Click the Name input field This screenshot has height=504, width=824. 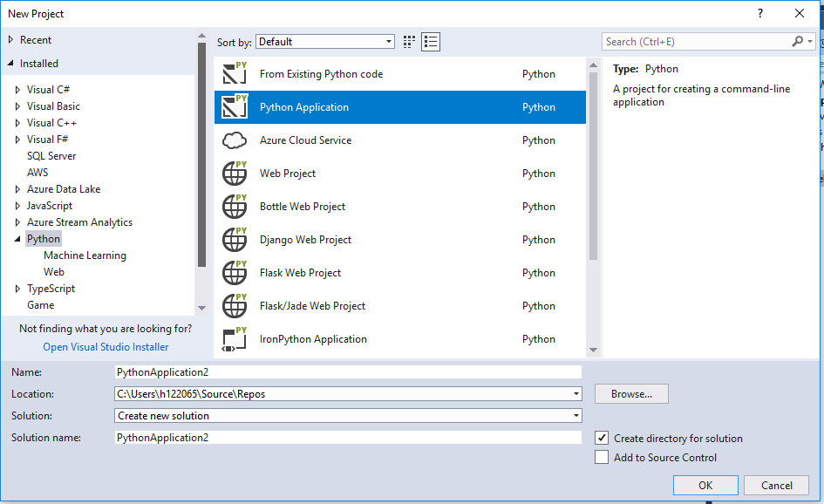pyautogui.click(x=349, y=371)
